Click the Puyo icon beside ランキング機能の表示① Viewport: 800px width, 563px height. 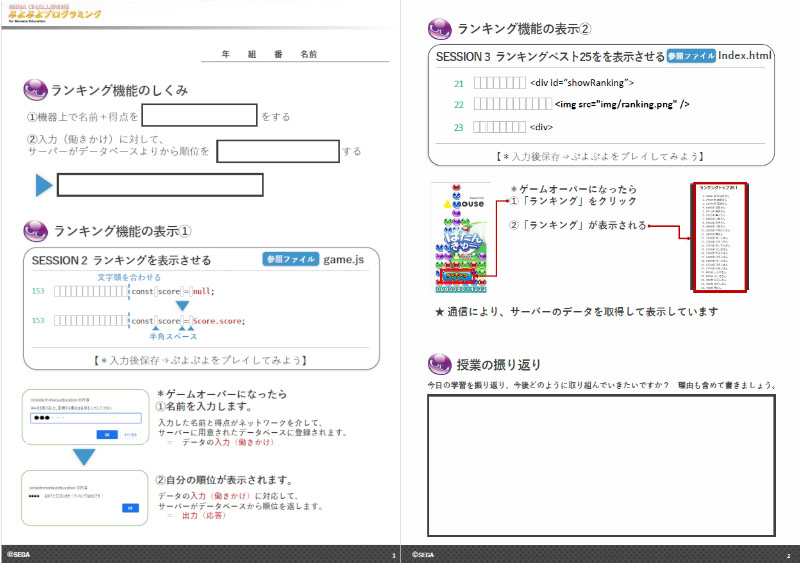pos(35,231)
